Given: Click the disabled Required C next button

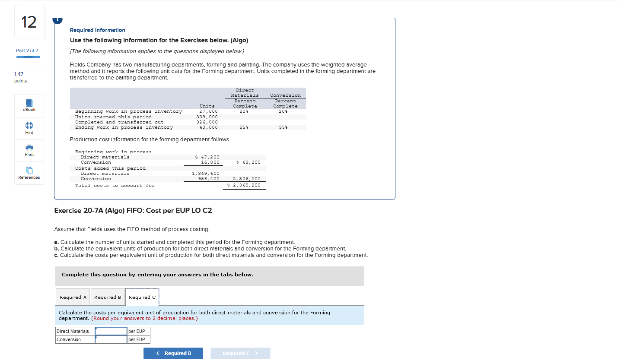Looking at the screenshot, I should click(x=240, y=353).
